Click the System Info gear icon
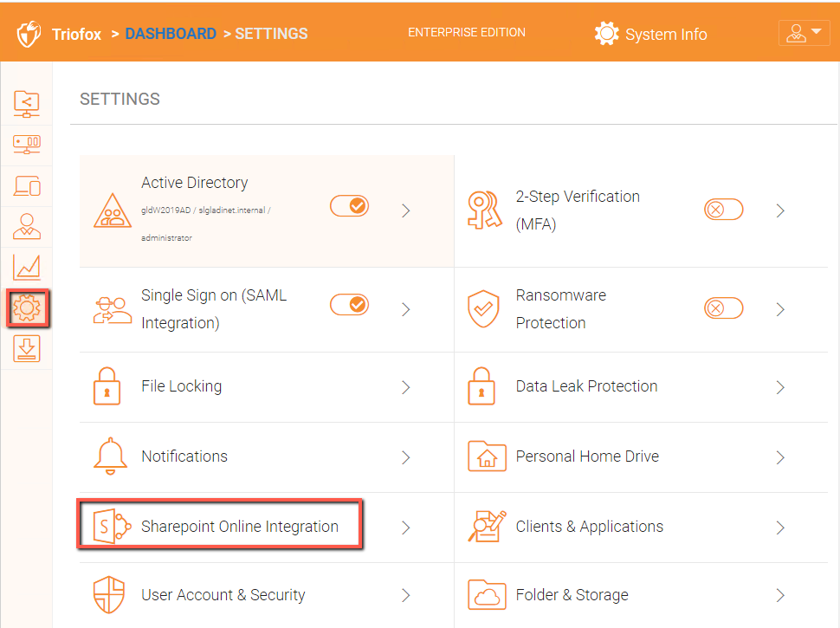This screenshot has height=628, width=840. coord(606,34)
